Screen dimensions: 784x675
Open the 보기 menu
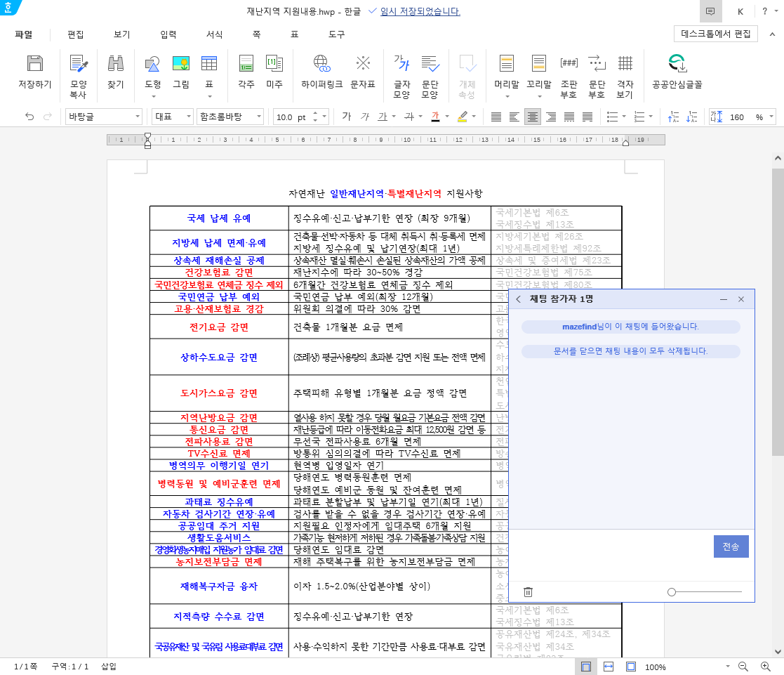(122, 34)
